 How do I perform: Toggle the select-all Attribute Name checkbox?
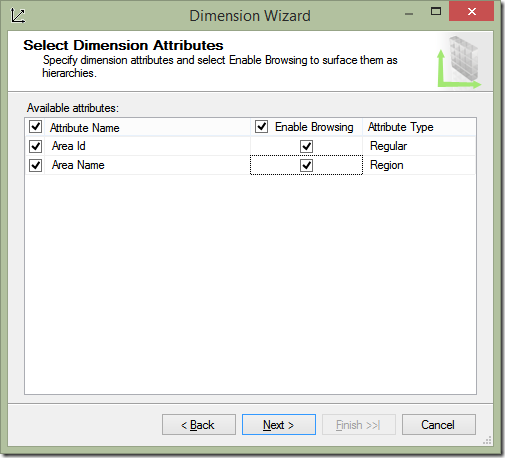coord(35,127)
